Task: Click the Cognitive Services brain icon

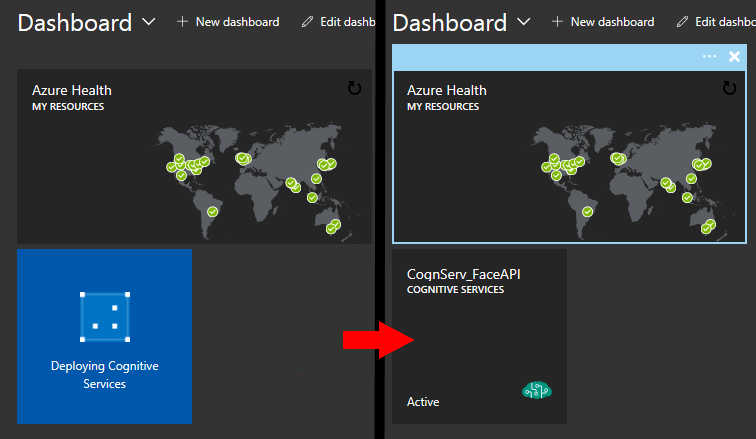Action: (537, 390)
